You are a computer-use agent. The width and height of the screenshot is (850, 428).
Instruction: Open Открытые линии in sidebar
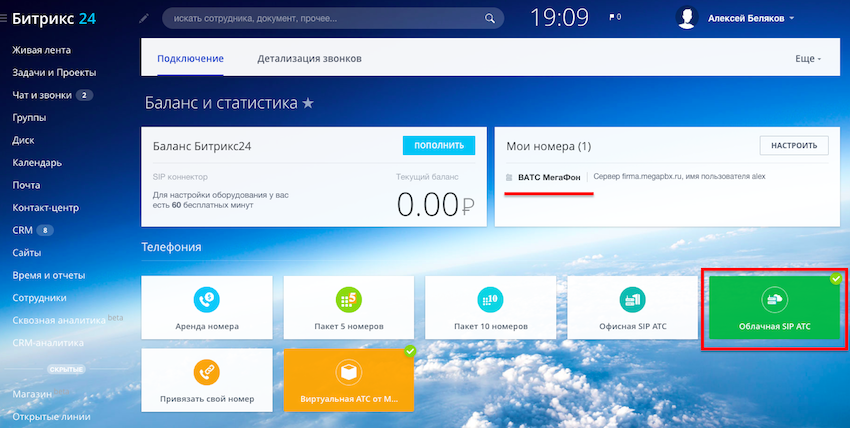pyautogui.click(x=51, y=417)
